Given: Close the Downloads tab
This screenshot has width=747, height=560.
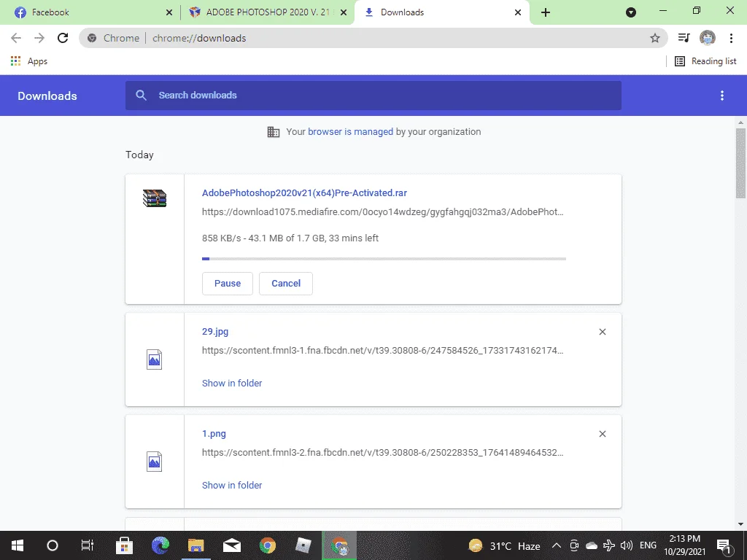Looking at the screenshot, I should click(518, 12).
